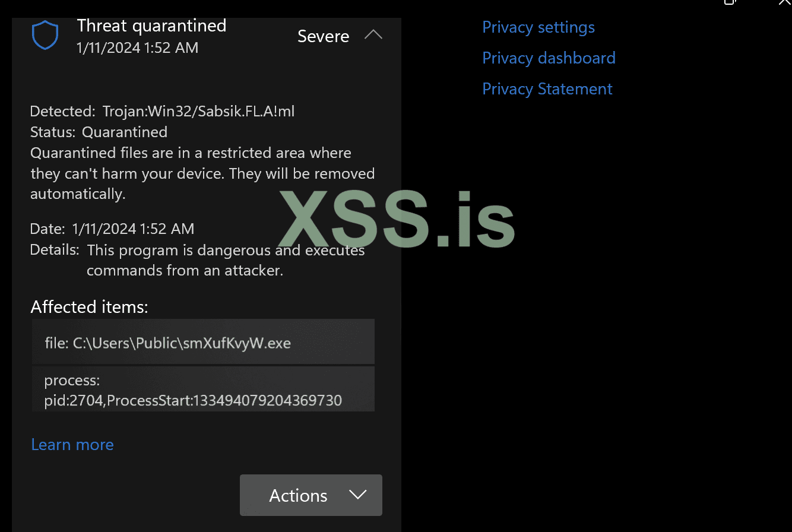Click the quarantined files explanation paragraph

pyautogui.click(x=202, y=173)
